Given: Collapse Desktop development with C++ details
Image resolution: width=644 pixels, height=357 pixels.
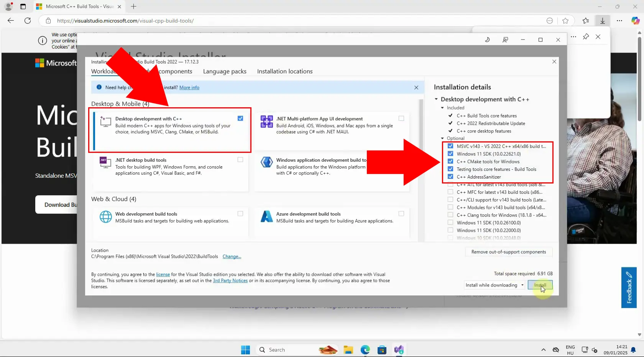Looking at the screenshot, I should tap(436, 99).
